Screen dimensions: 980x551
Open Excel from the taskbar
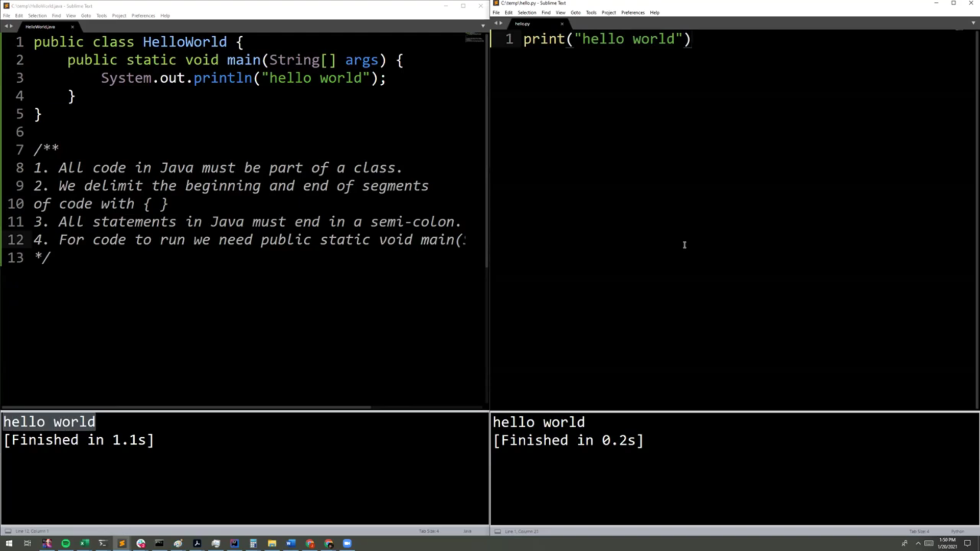[x=84, y=543]
